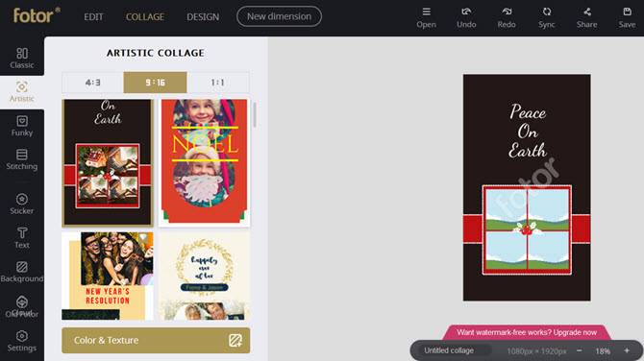The height and width of the screenshot is (361, 644).
Task: Click the 18% zoom level value
Action: point(603,351)
